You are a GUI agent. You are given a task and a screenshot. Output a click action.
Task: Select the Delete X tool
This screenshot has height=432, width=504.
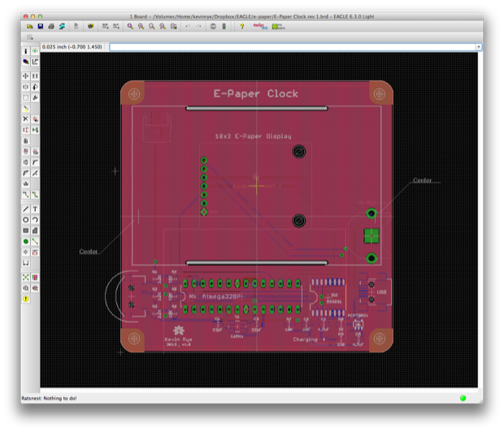26,119
